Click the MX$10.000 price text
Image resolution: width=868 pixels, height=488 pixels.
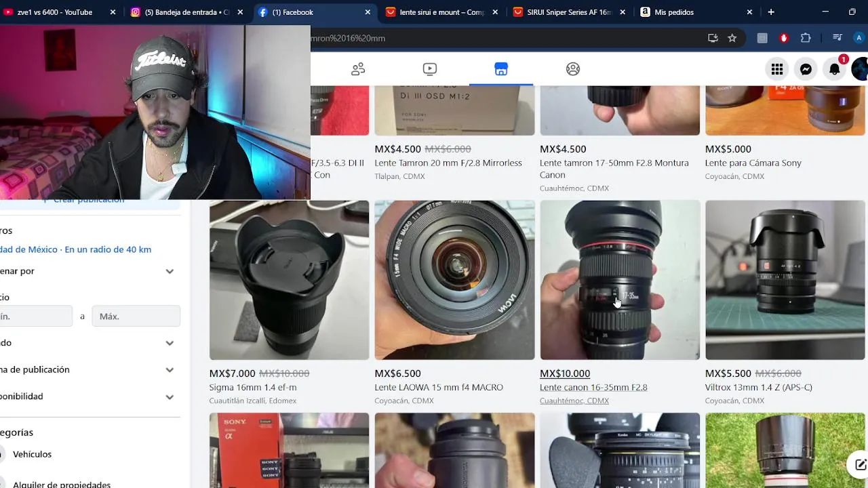(565, 373)
